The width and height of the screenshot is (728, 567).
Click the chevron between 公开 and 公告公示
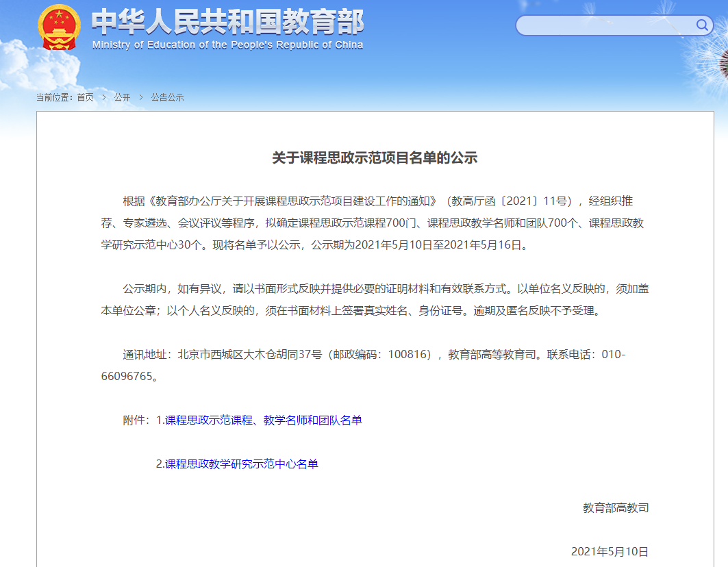click(141, 97)
